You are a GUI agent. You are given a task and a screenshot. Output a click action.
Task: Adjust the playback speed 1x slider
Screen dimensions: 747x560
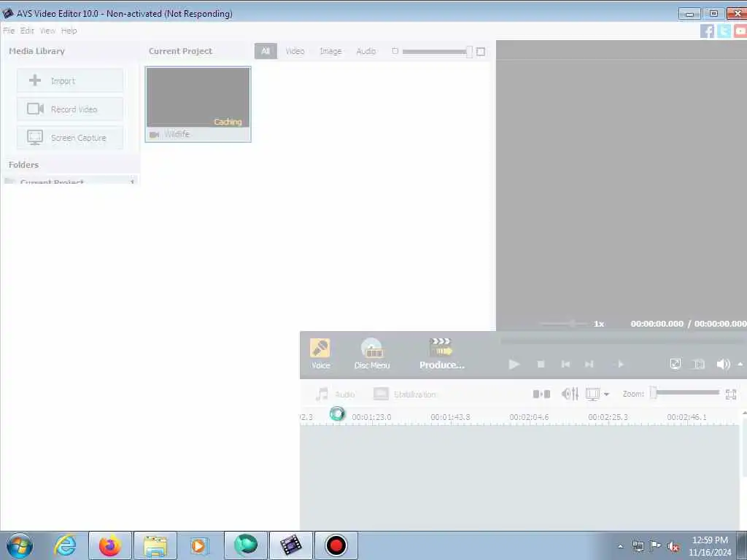[565, 324]
